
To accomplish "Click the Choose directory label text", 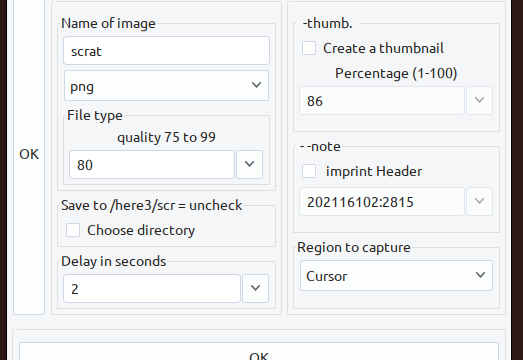I will point(141,231).
